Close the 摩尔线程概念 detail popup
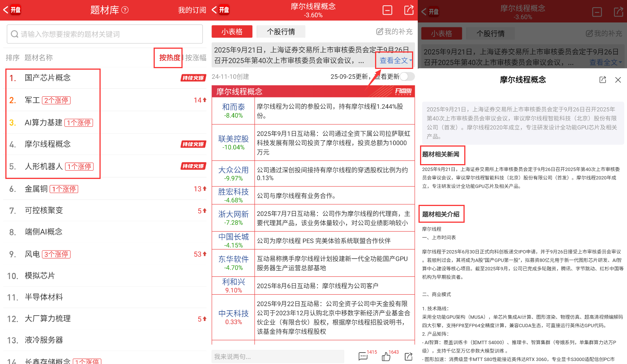The image size is (627, 364). [x=618, y=80]
